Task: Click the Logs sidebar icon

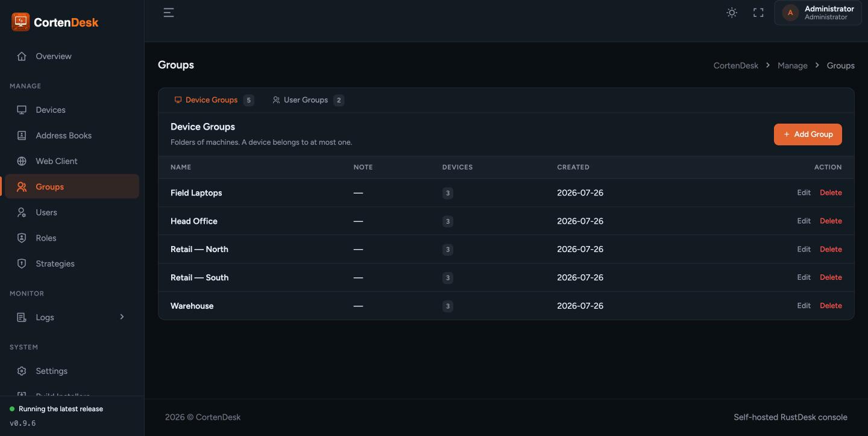Action: tap(22, 317)
